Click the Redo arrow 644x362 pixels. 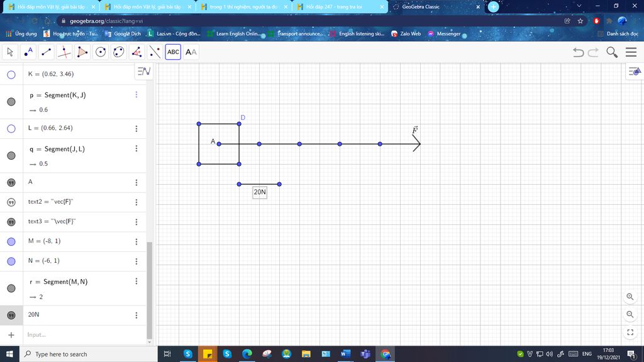594,52
